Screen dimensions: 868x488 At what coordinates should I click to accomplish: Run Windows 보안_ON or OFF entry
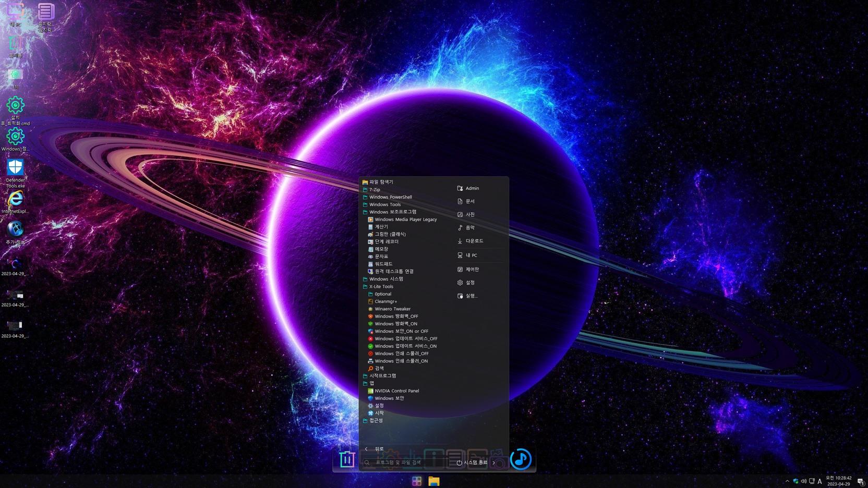(398, 331)
